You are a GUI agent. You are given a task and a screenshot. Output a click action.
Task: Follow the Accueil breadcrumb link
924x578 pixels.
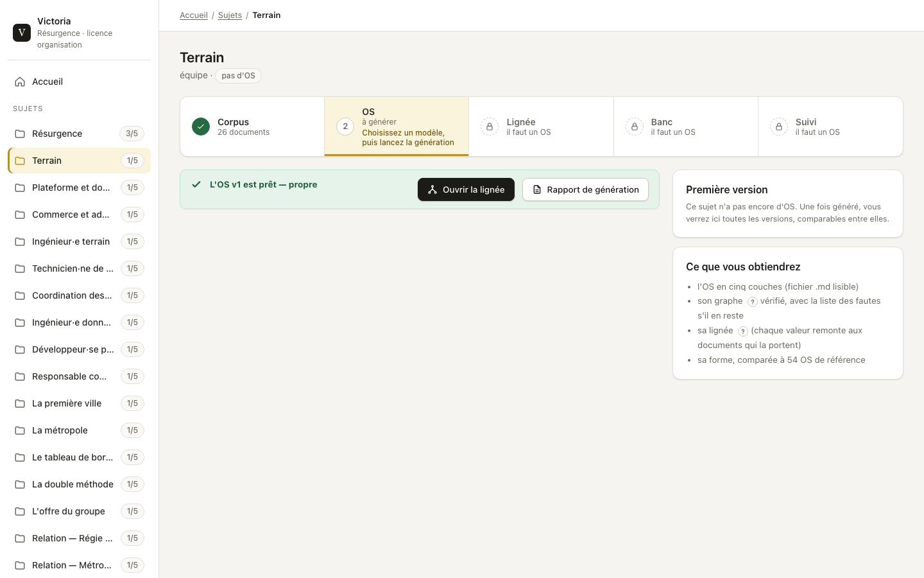194,15
